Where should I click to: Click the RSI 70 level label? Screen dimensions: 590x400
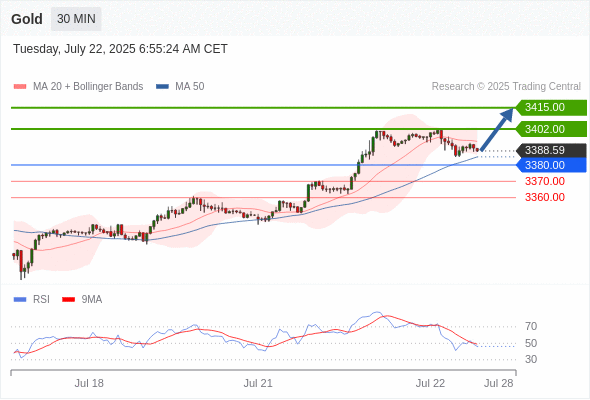point(531,326)
